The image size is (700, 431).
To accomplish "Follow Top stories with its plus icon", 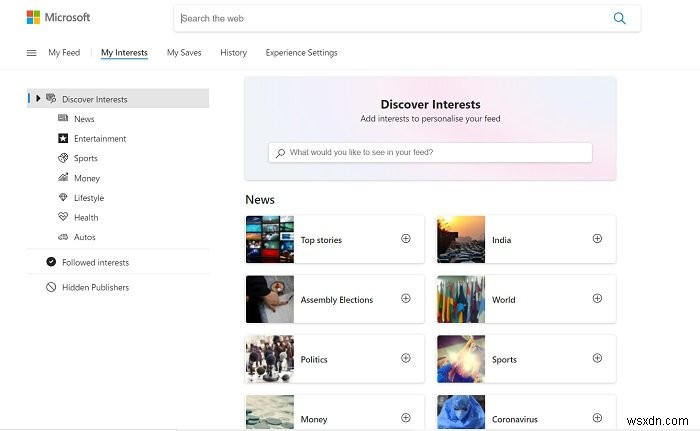I will click(406, 239).
